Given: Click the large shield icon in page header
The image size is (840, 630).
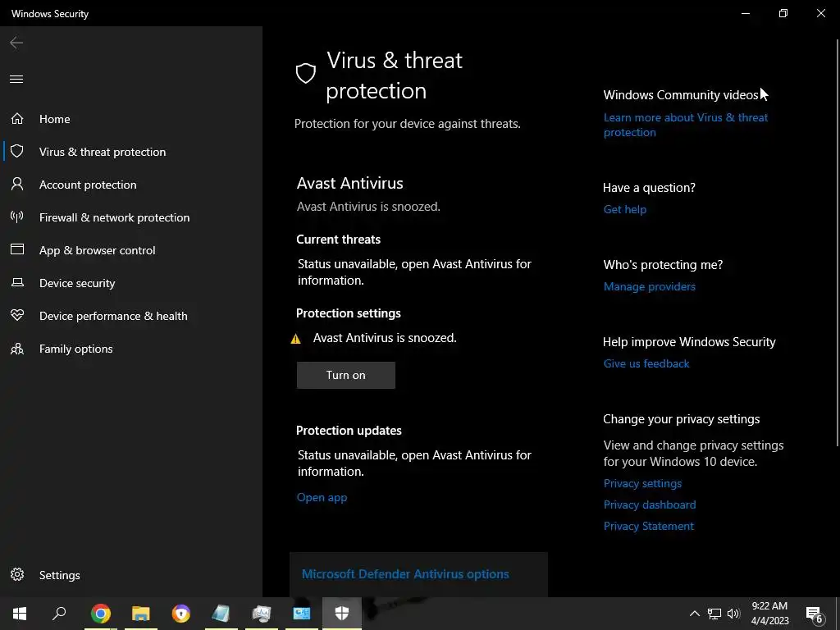Looking at the screenshot, I should [x=306, y=73].
